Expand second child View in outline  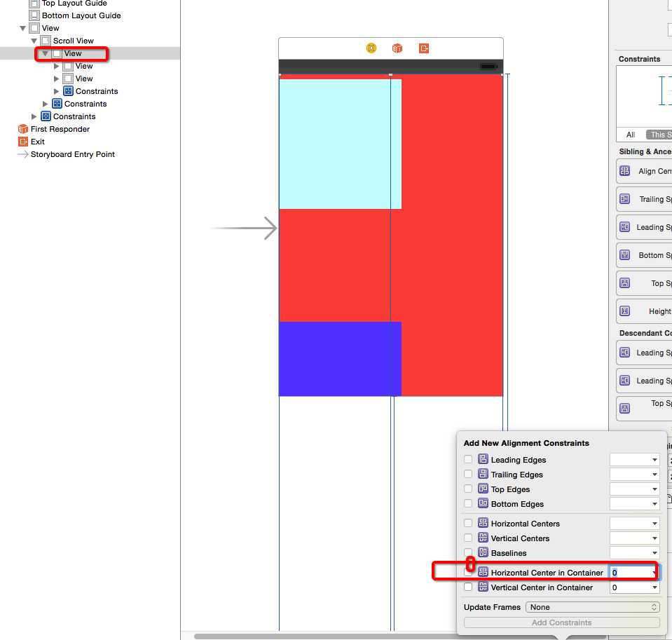click(56, 79)
